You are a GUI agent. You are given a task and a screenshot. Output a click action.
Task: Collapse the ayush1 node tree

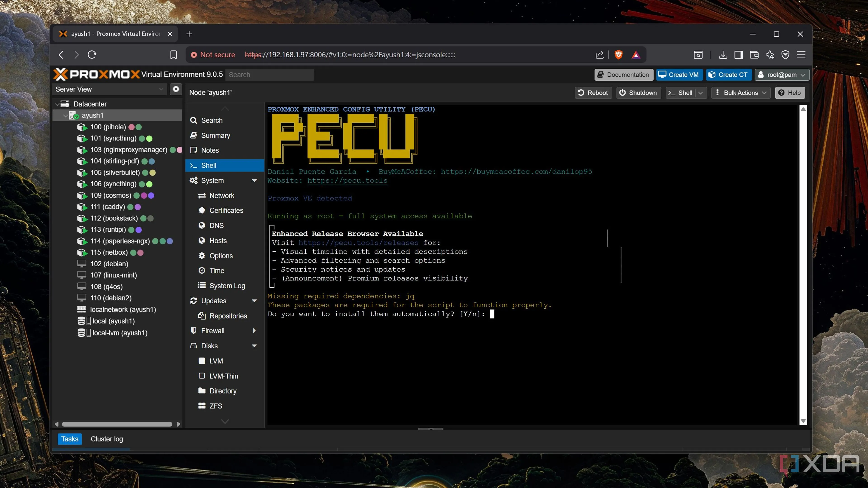click(65, 115)
